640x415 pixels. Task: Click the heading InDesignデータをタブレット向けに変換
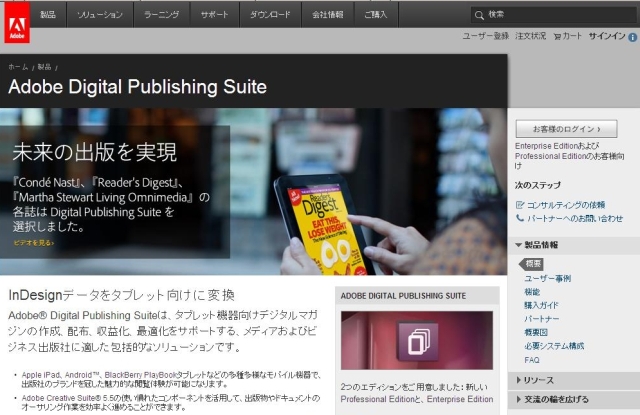[x=122, y=295]
